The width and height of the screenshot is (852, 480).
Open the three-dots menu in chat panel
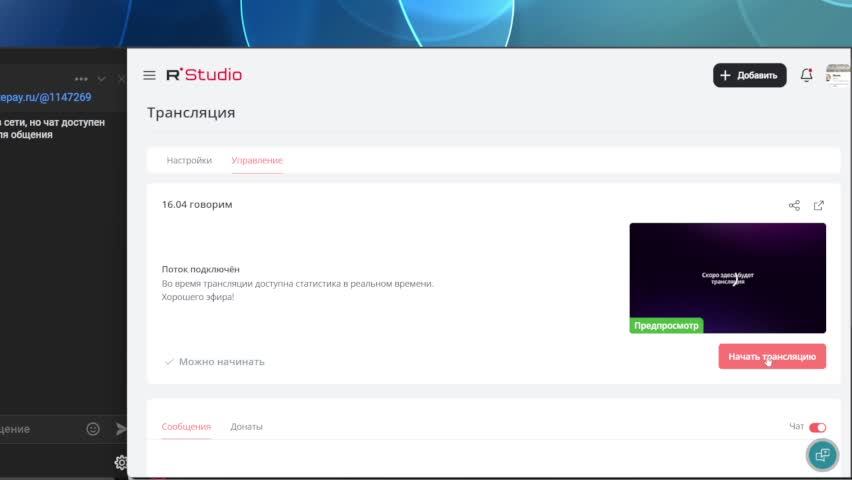(81, 79)
